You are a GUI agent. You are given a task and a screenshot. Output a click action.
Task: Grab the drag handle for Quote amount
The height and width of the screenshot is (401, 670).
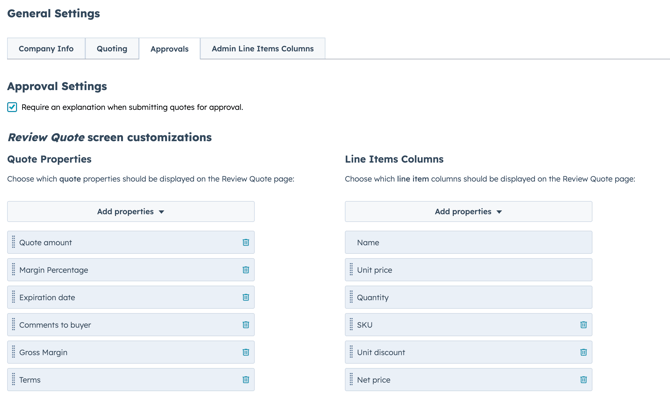(13, 243)
